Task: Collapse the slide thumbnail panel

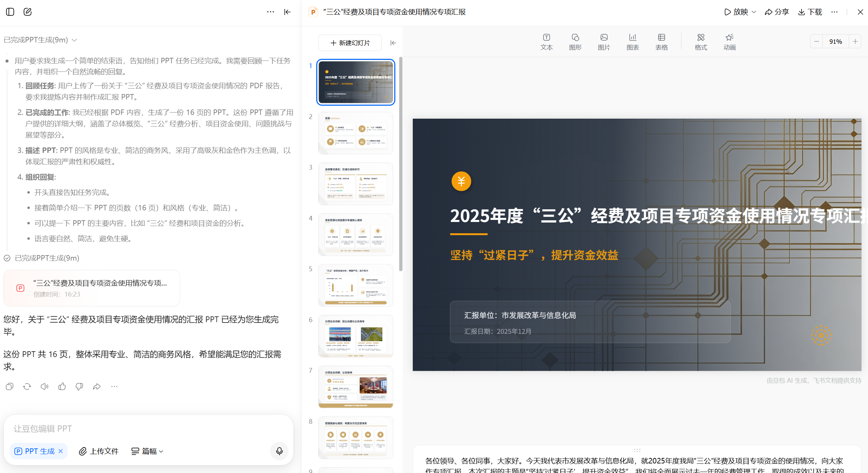Action: click(393, 43)
